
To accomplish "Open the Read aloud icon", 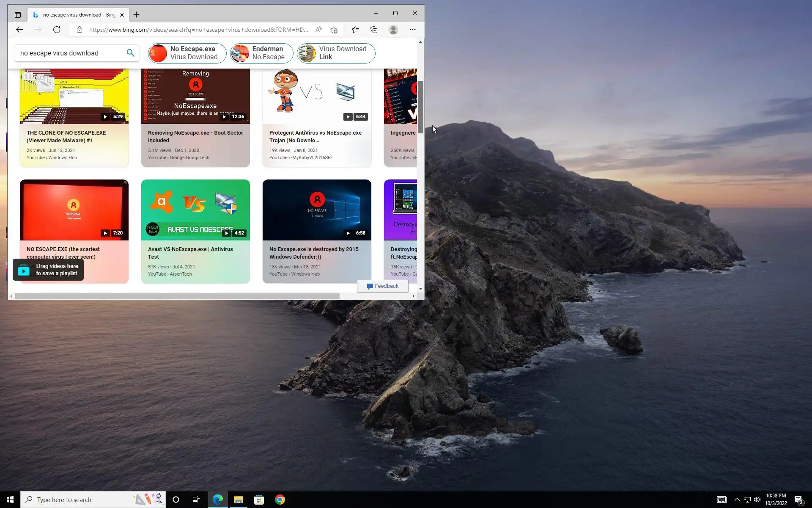I will (x=318, y=30).
